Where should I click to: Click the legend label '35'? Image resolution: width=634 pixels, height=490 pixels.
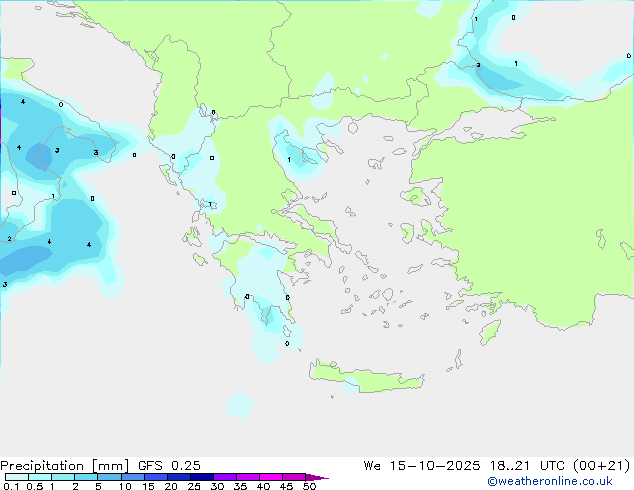click(x=240, y=486)
